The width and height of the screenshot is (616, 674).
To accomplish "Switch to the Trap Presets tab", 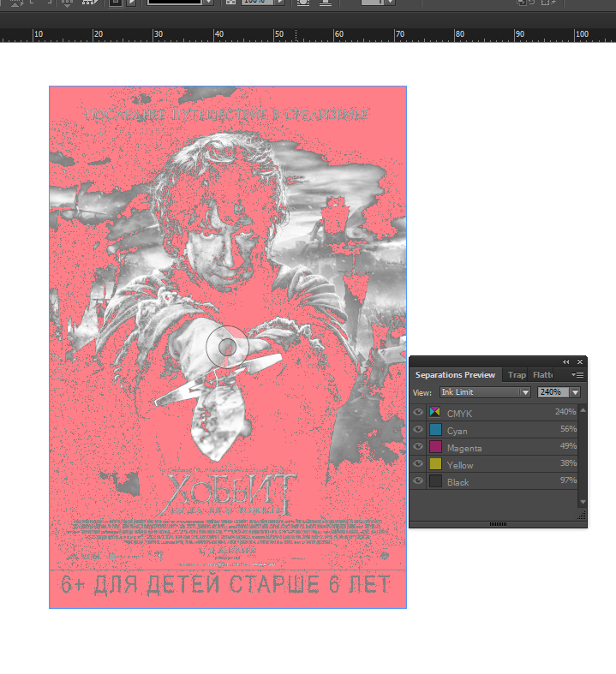I will (x=517, y=375).
